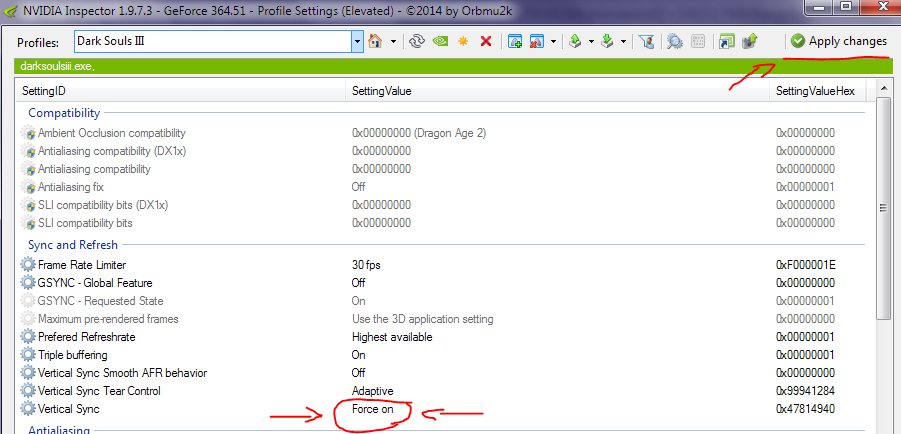Click the 0x00000000 (Dragon Age 2) value
The width and height of the screenshot is (901, 434).
419,133
